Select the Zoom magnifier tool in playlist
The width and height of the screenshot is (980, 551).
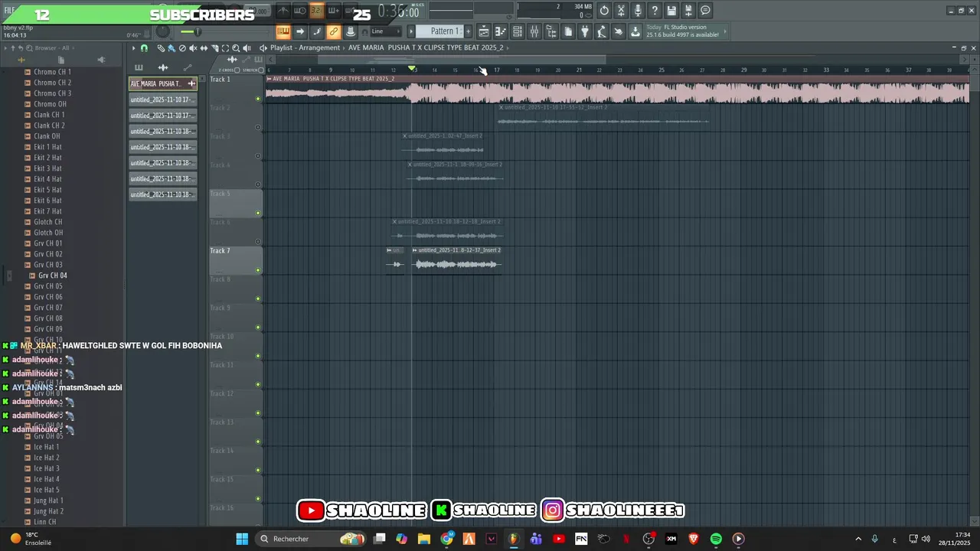click(236, 48)
